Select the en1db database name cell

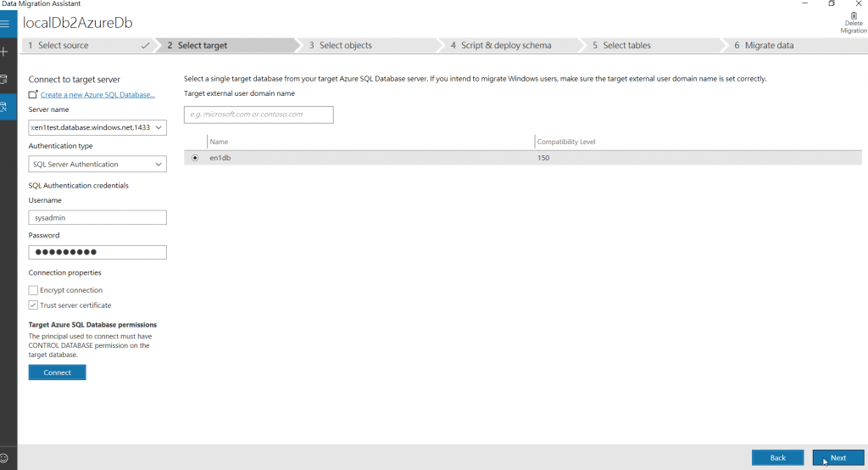220,158
